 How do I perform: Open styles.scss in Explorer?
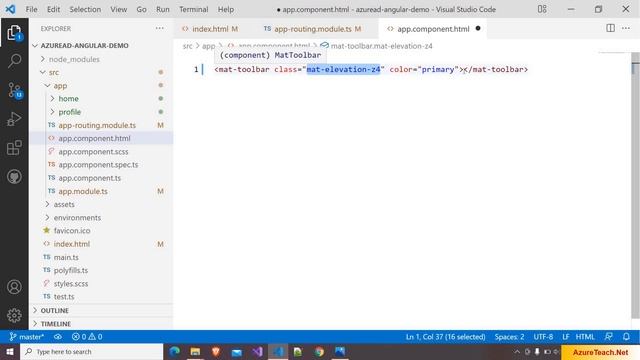tap(71, 284)
